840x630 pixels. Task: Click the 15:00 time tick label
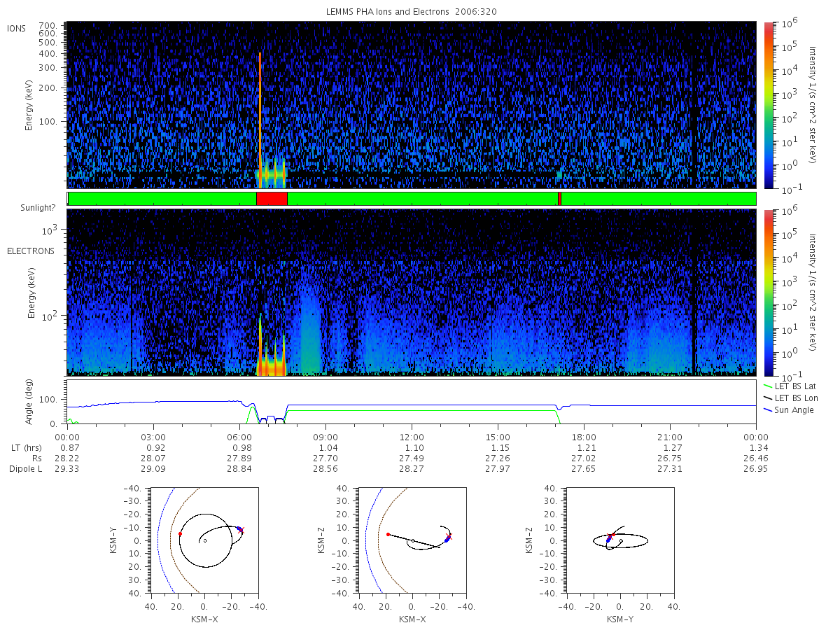point(498,436)
